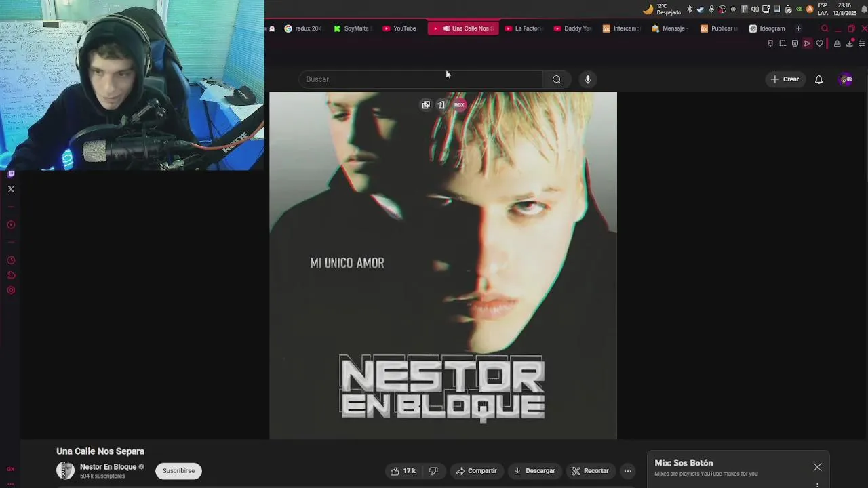The height and width of the screenshot is (488, 868).
Task: Click the heart bookmark icon in address bar
Action: coord(819,43)
